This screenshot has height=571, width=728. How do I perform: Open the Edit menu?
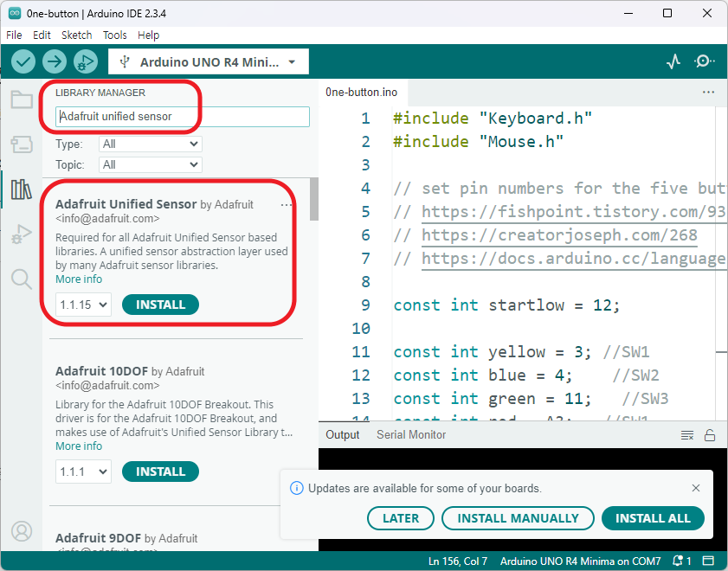[x=42, y=35]
